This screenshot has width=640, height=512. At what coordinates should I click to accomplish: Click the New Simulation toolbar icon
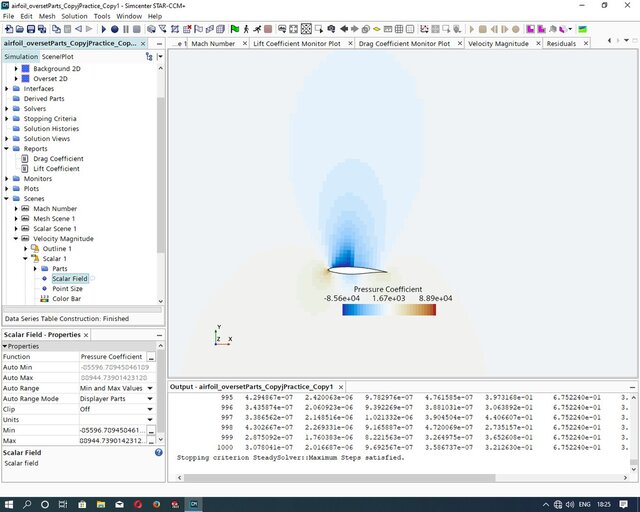point(9,29)
